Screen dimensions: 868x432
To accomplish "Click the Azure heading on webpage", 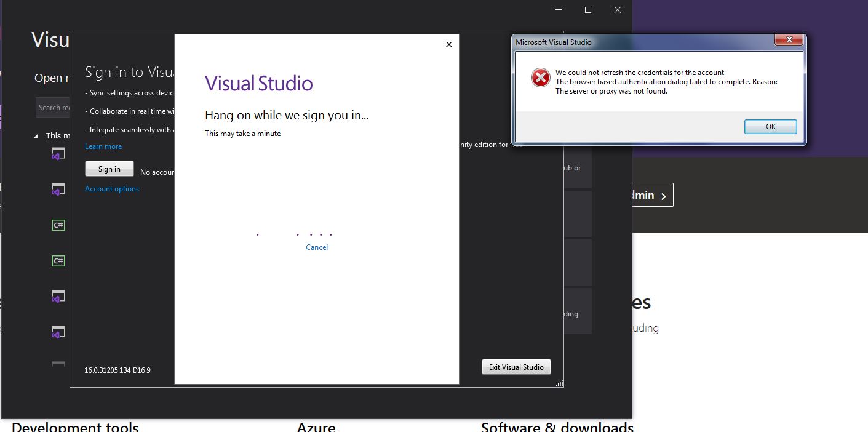I will click(316, 426).
